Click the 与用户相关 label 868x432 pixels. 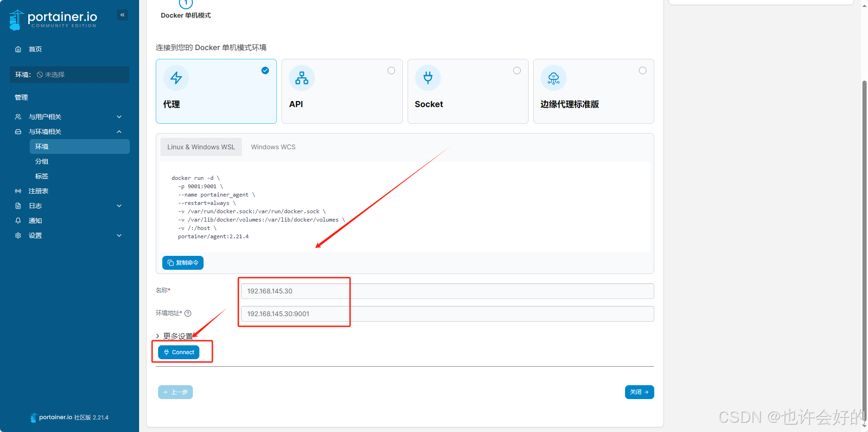[45, 117]
